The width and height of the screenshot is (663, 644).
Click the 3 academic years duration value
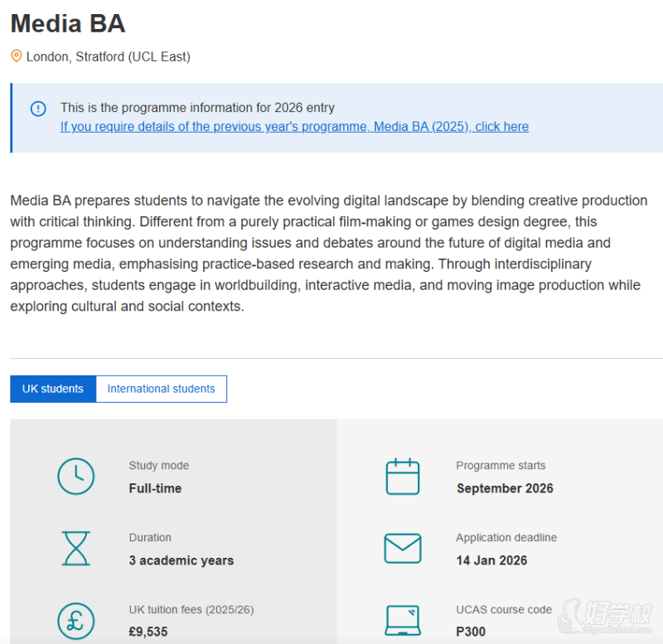point(181,560)
